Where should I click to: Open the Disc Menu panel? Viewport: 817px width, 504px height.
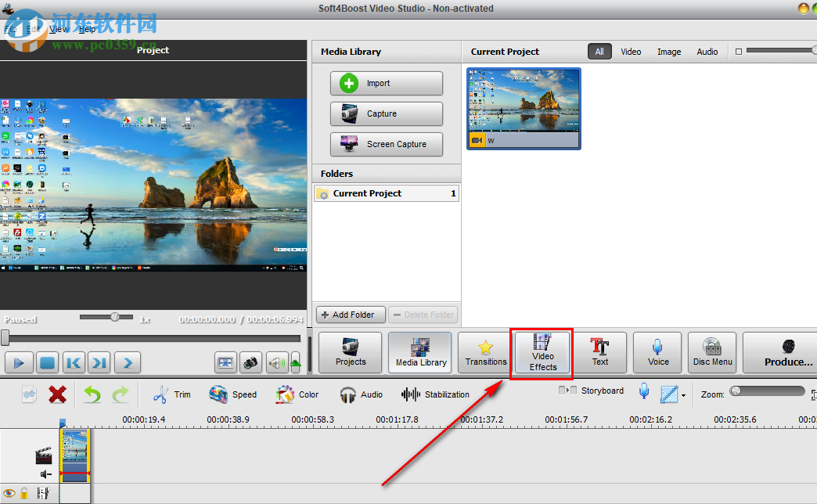(712, 352)
